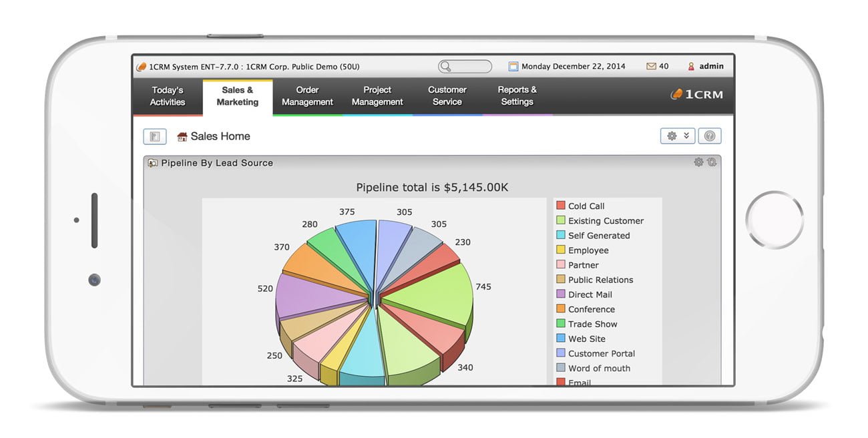Click the Cold Call legend color swatch
The image size is (868, 438).
click(561, 206)
